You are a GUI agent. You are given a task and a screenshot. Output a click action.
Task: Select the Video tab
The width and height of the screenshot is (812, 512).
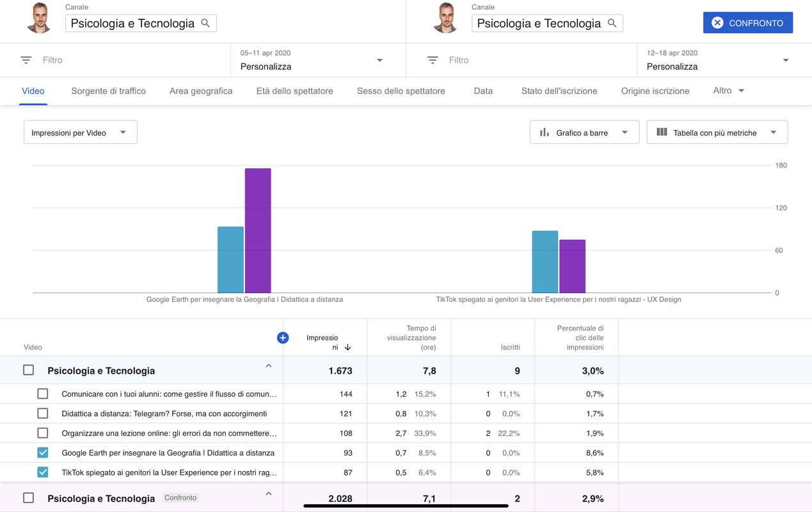pyautogui.click(x=33, y=91)
